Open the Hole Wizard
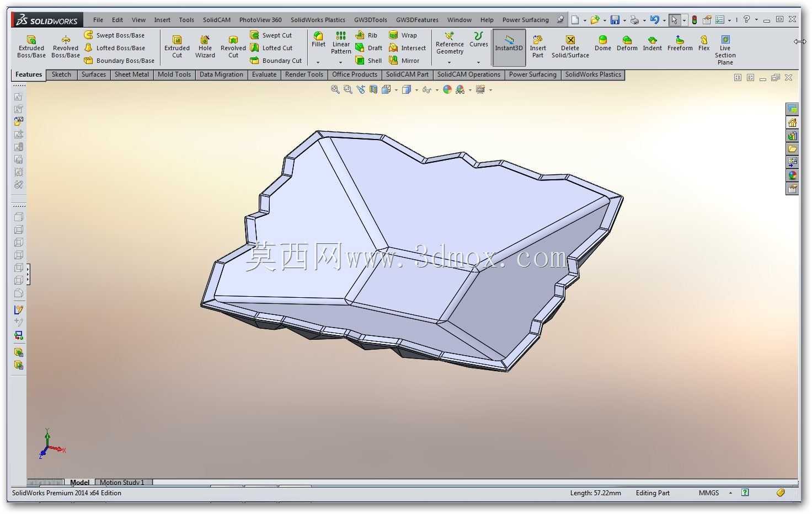This screenshot has width=812, height=514. 205,46
